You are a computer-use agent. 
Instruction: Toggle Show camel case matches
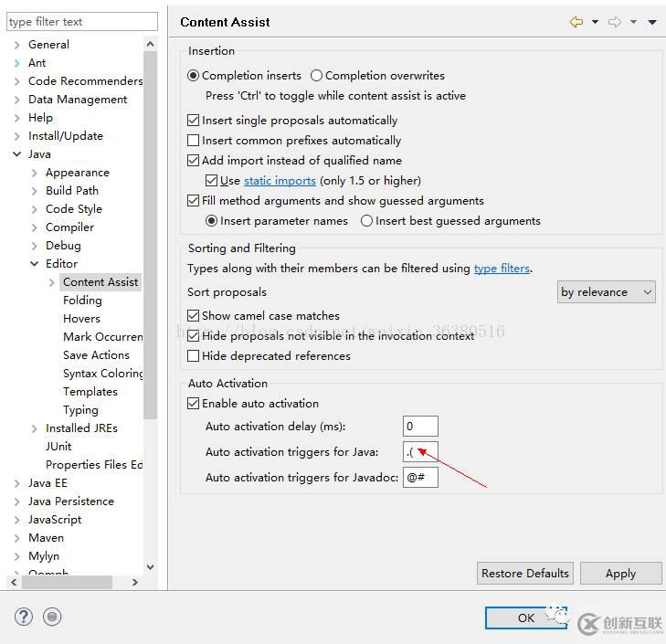[193, 316]
